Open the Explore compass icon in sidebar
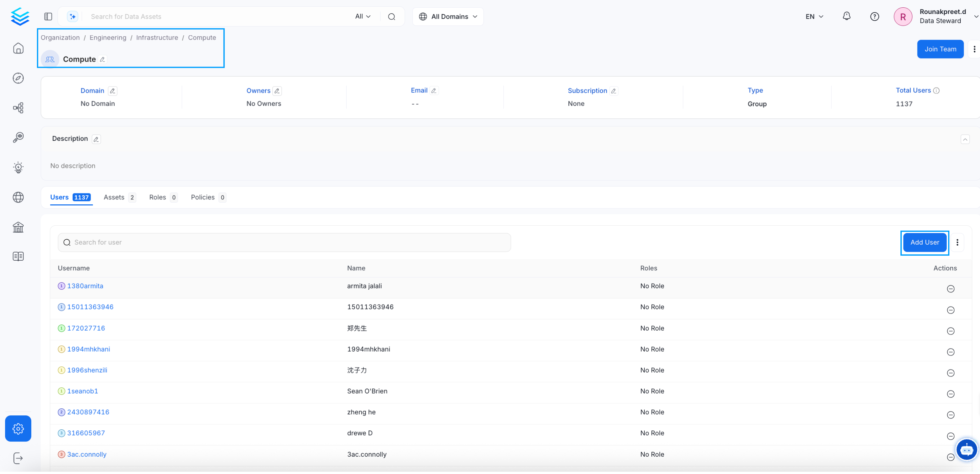The image size is (980, 474). 18,78
